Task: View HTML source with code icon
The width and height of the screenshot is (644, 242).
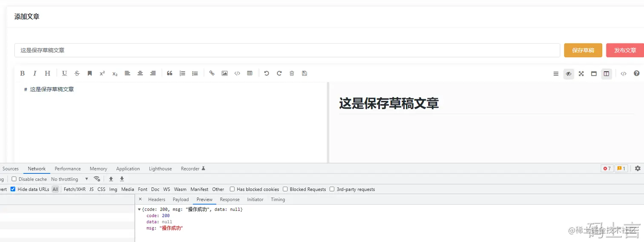Action: pos(624,74)
